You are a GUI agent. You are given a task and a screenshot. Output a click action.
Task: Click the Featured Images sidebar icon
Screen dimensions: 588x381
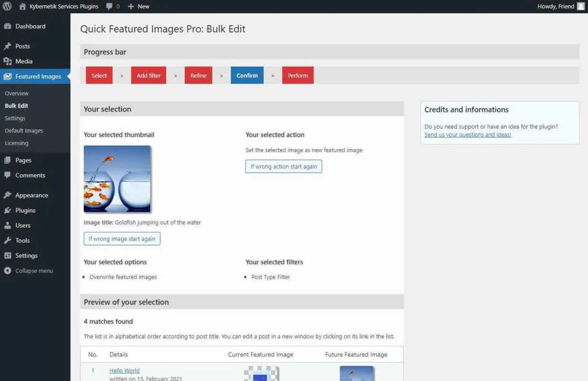[8, 76]
